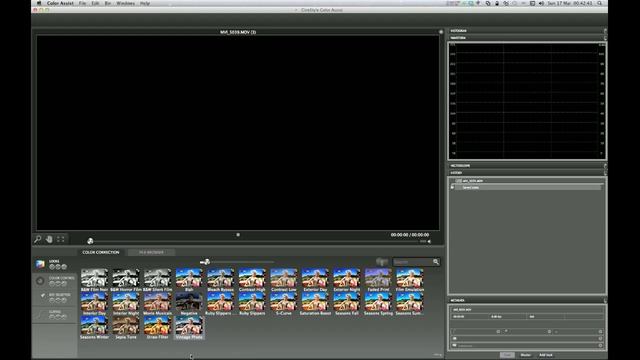Click the Looks panel icon in the sidebar
The width and height of the screenshot is (640, 360).
click(x=40, y=264)
